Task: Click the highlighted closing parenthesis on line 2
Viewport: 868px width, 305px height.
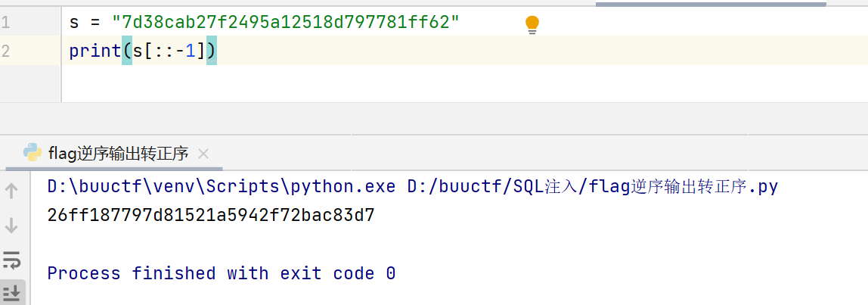Action: tap(212, 51)
